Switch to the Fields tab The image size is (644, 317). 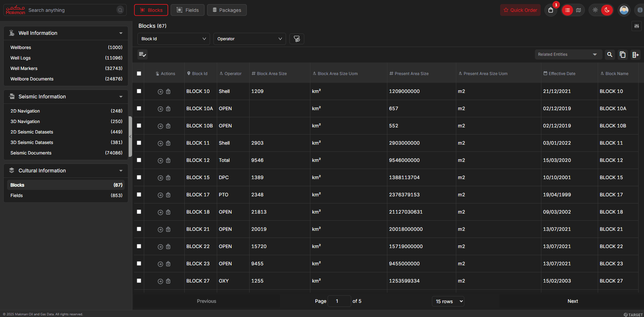coord(187,10)
